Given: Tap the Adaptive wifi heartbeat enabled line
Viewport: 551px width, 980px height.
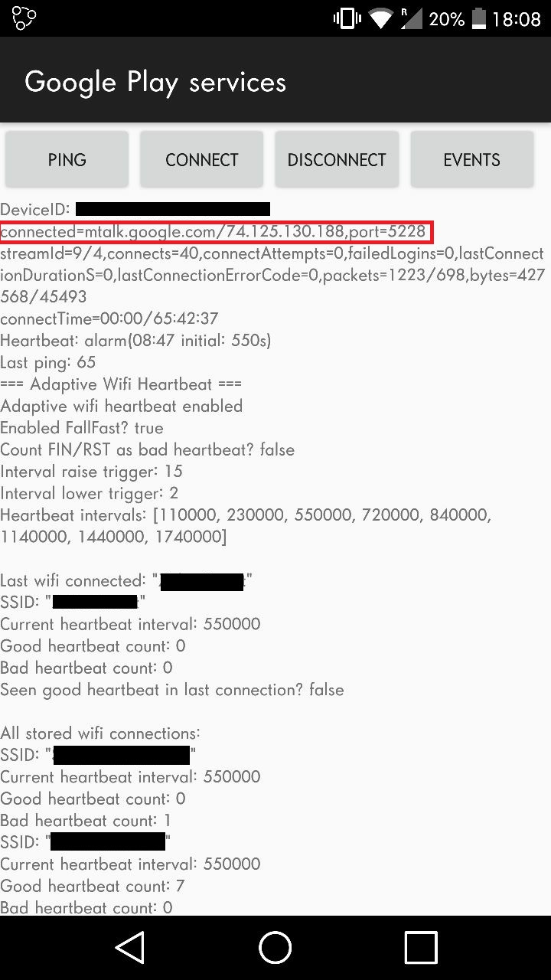Looking at the screenshot, I should pos(122,405).
